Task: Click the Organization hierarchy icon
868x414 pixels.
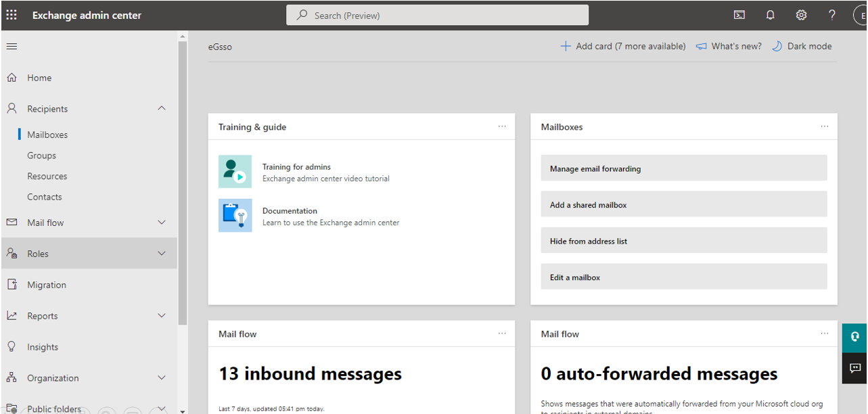Action: [x=12, y=377]
